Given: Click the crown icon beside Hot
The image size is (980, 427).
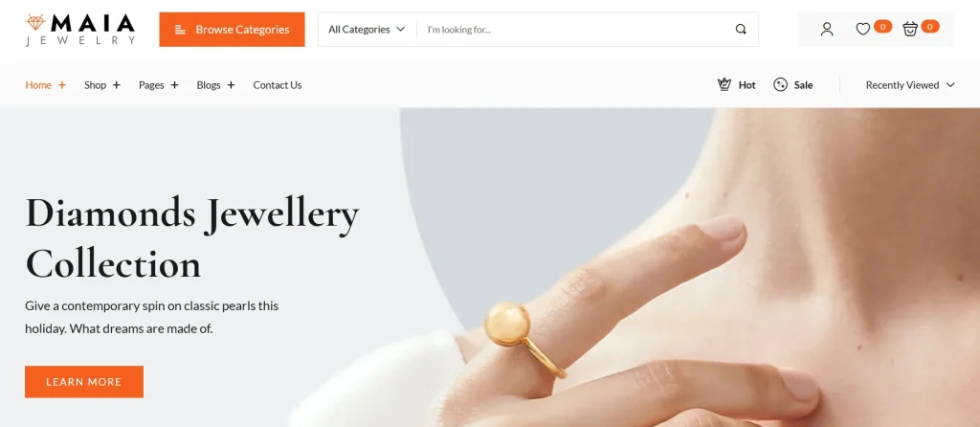Looking at the screenshot, I should click(724, 84).
